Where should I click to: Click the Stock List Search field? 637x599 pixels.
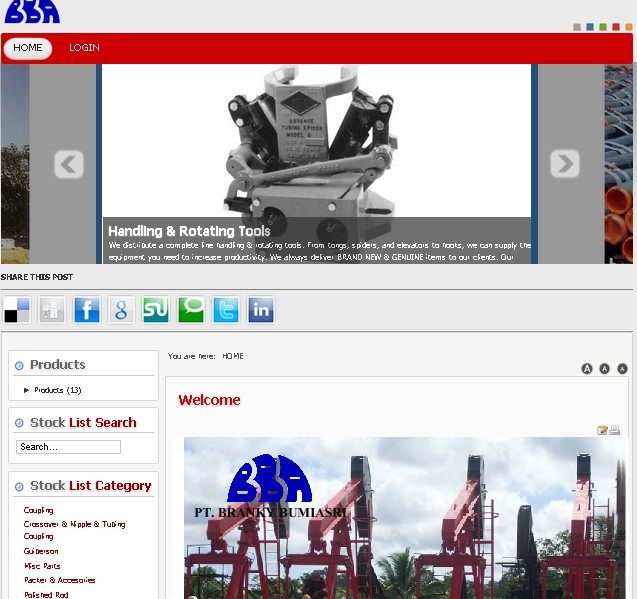[x=68, y=447]
